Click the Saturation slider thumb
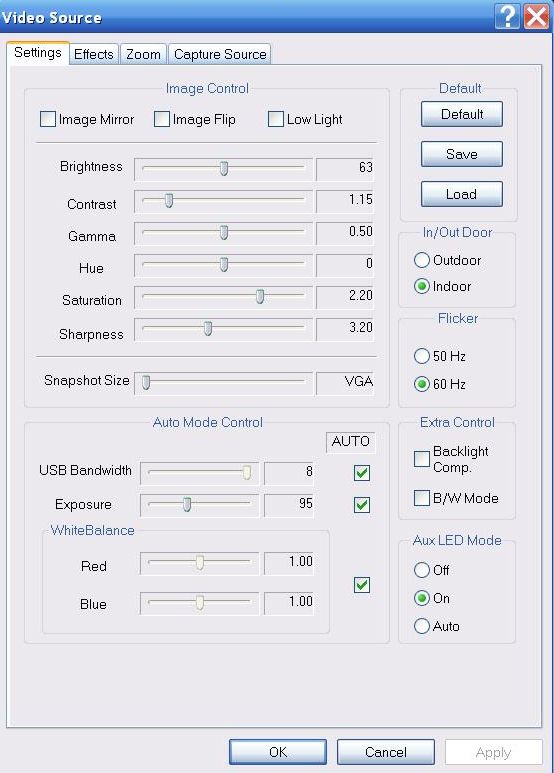Image resolution: width=554 pixels, height=773 pixels. pos(260,296)
